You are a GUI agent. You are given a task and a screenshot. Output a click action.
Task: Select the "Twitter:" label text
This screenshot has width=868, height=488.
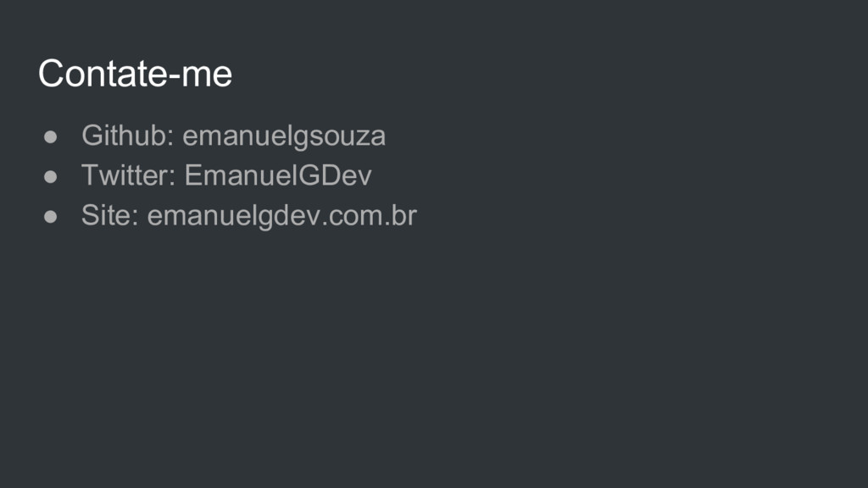pos(129,175)
